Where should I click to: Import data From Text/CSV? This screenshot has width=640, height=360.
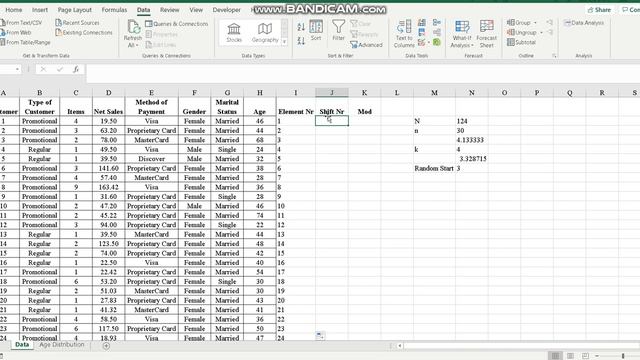click(21, 23)
